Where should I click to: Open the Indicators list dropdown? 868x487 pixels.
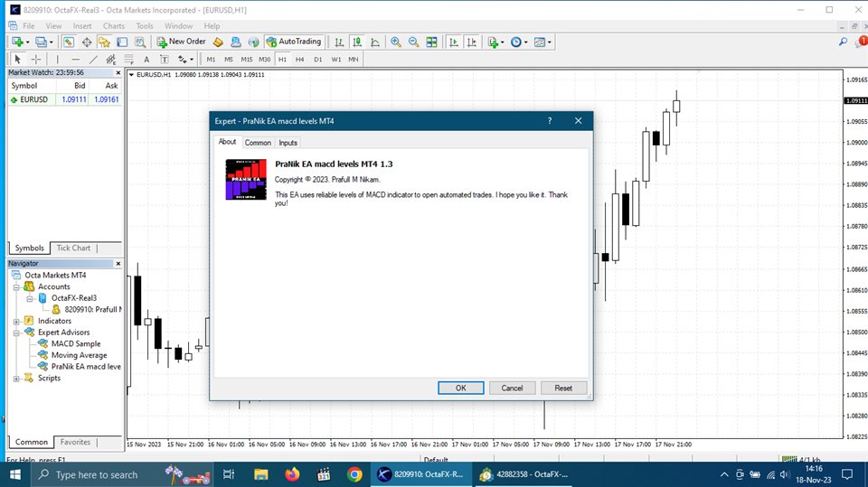coord(502,42)
